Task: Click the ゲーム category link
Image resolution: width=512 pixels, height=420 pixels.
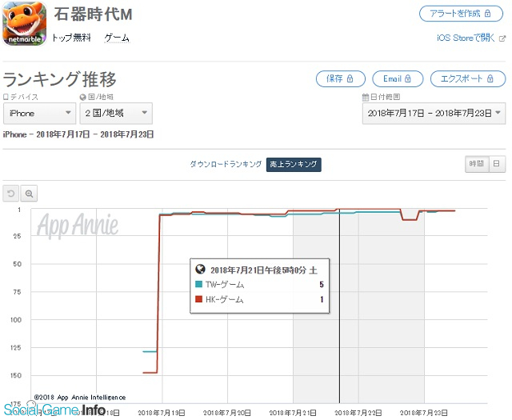Action: [x=117, y=38]
